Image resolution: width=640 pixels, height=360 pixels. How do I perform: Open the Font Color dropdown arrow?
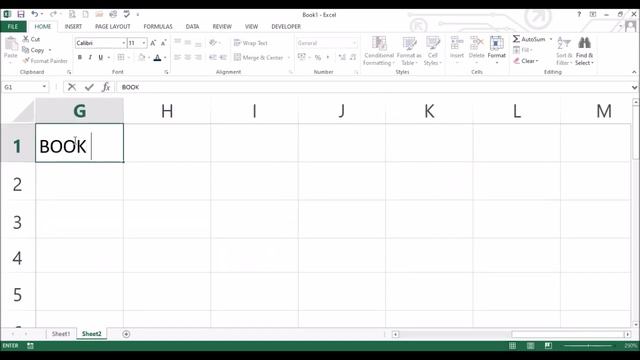(x=165, y=58)
